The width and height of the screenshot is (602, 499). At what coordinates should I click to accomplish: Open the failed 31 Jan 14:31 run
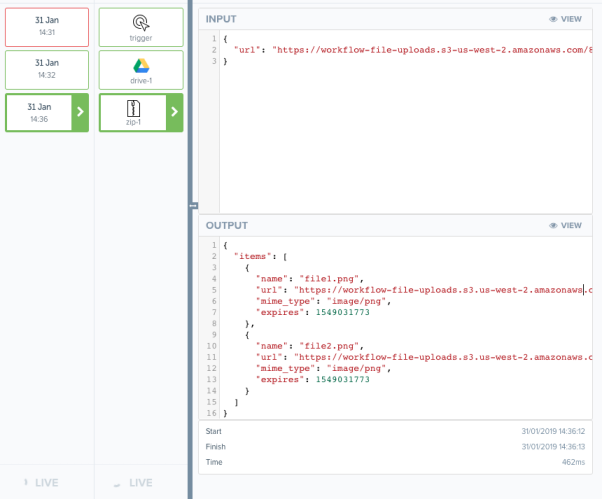tap(45, 27)
